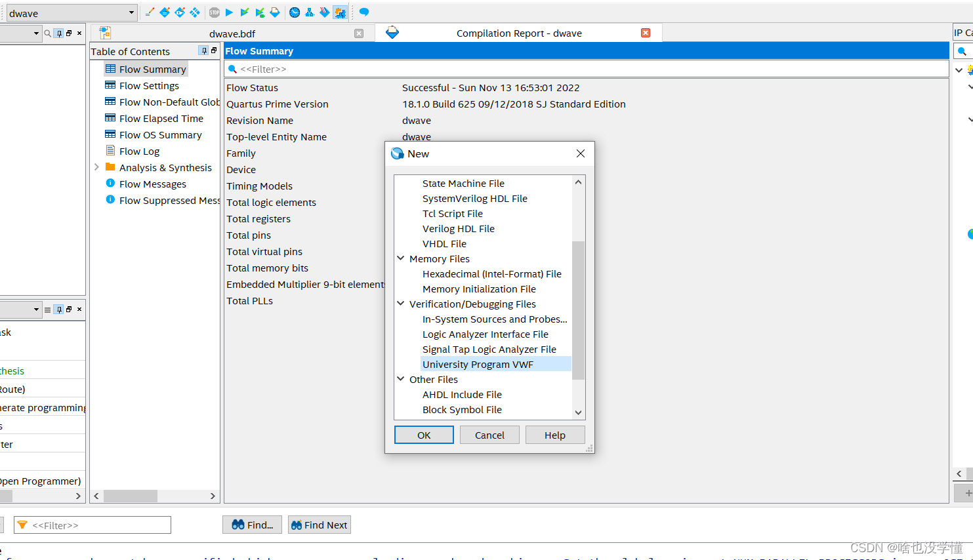Image resolution: width=973 pixels, height=560 pixels.
Task: Select Tcl Script File
Action: pos(453,214)
